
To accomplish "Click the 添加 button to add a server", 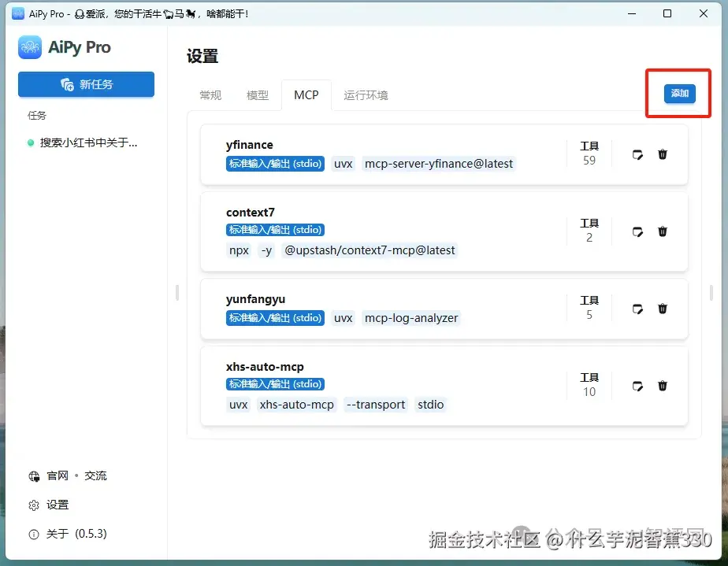I will pyautogui.click(x=678, y=93).
